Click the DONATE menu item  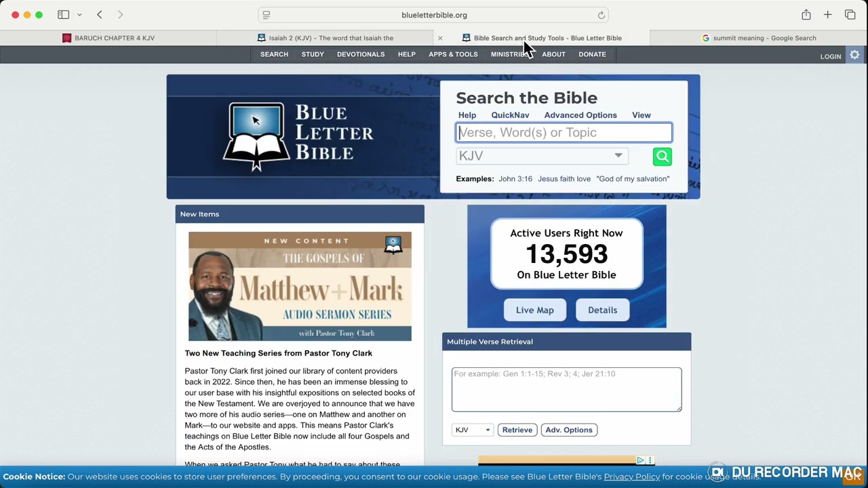592,54
